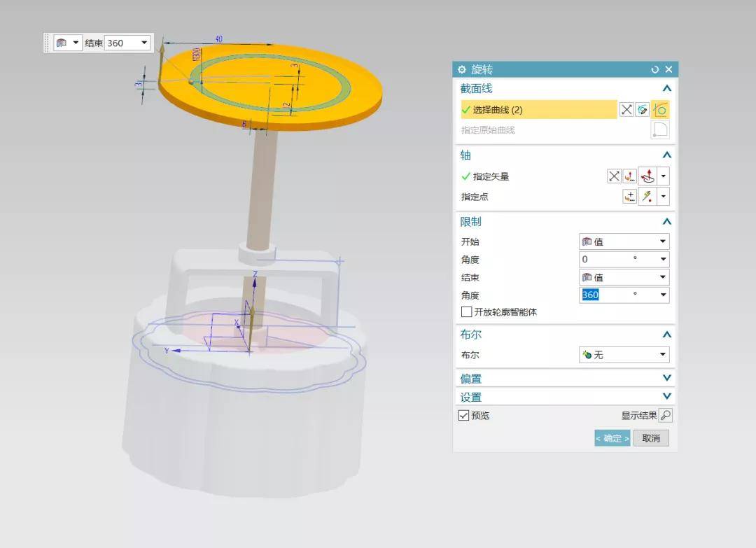Confirm with the 确定 button
The height and width of the screenshot is (548, 756).
612,438
